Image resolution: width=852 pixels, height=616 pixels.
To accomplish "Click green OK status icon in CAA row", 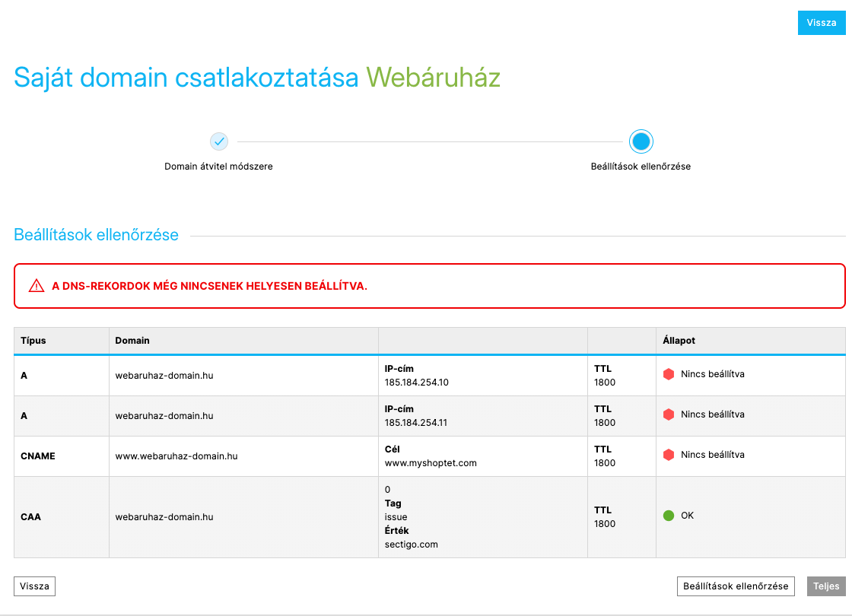I will pyautogui.click(x=669, y=516).
